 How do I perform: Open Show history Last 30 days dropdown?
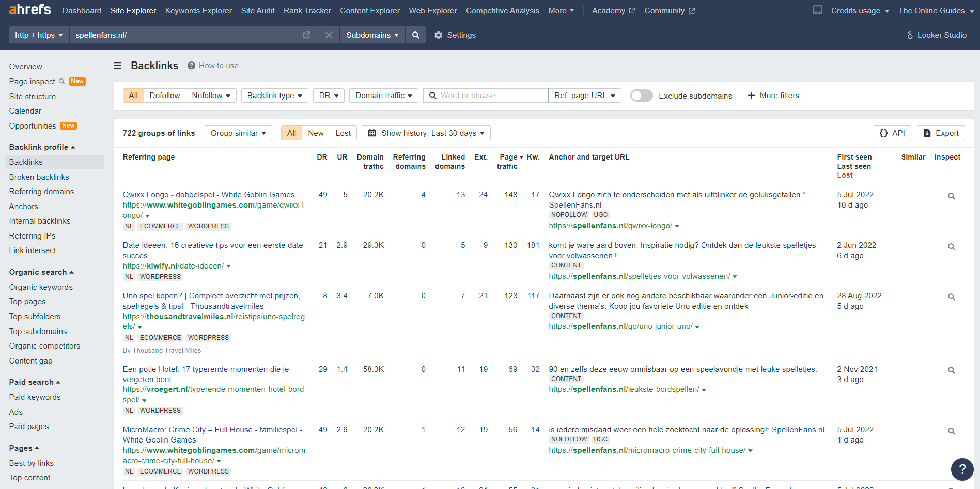point(426,133)
